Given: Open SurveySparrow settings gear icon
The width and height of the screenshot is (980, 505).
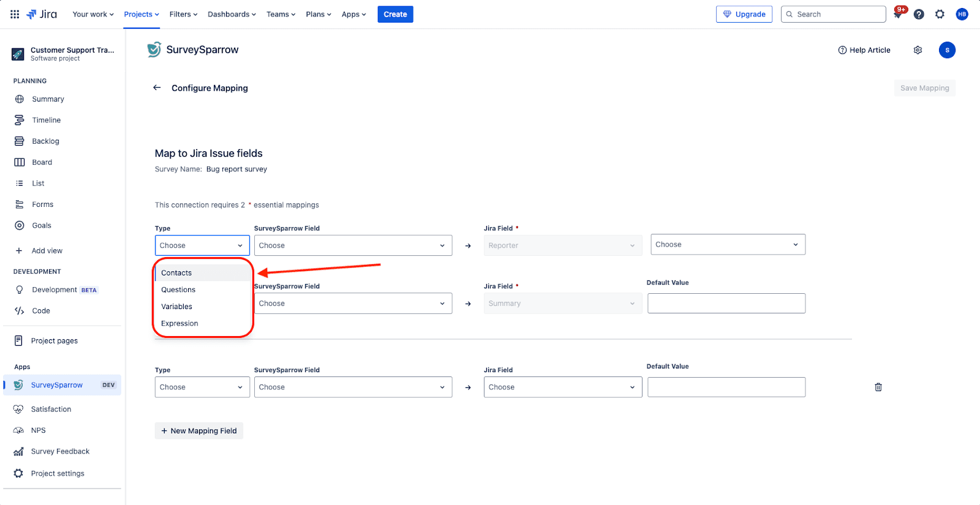Looking at the screenshot, I should (x=918, y=50).
